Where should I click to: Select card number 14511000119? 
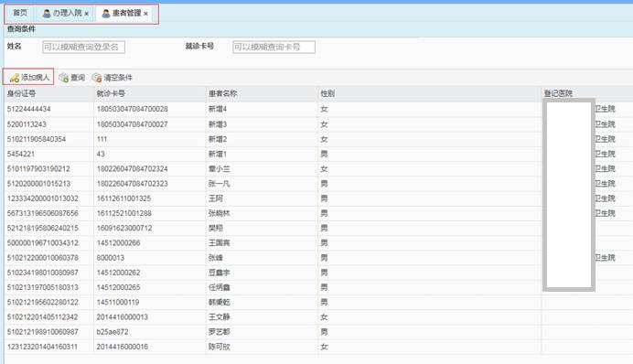pyautogui.click(x=118, y=302)
